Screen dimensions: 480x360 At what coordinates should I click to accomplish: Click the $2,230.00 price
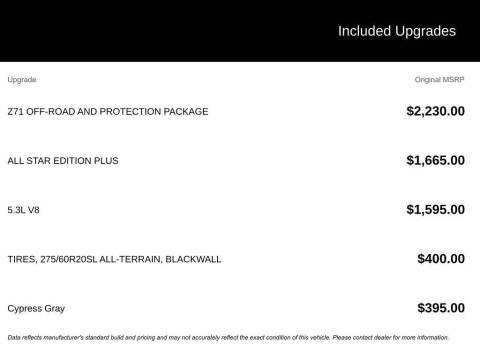(435, 111)
